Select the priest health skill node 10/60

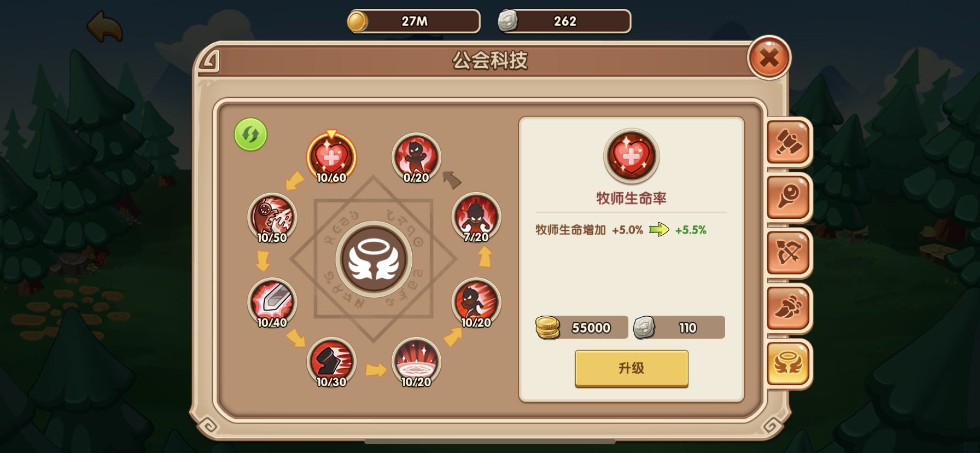331,158
